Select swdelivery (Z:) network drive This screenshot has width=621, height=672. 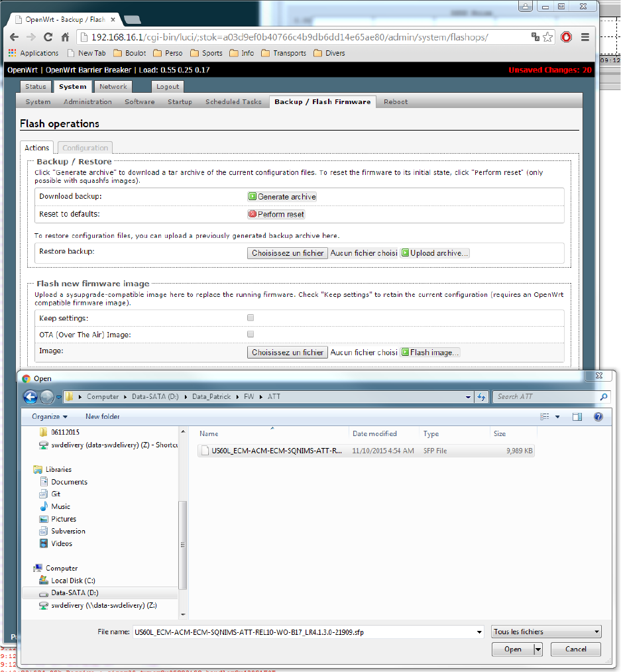coord(103,605)
